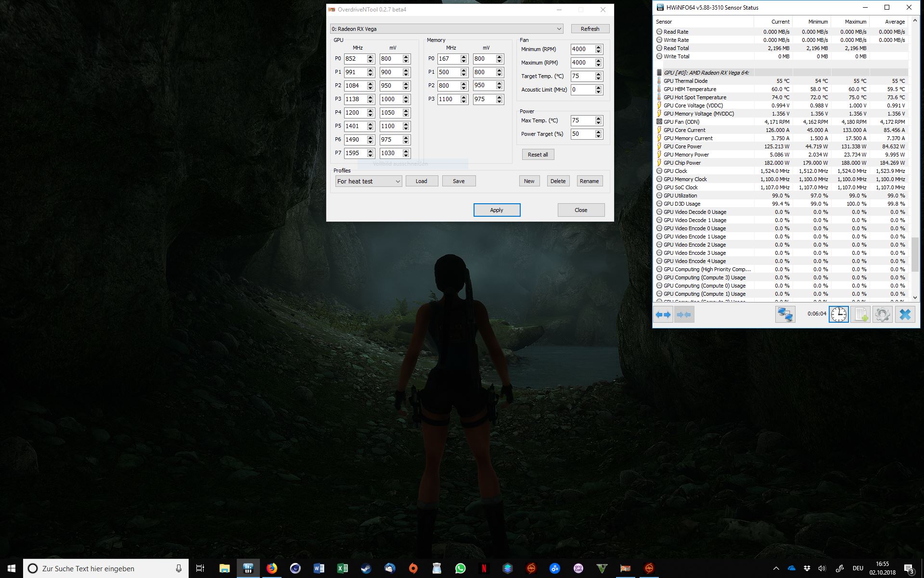Click the HWiNFO logging start sheet icon
This screenshot has height=578, width=924.
coord(860,315)
